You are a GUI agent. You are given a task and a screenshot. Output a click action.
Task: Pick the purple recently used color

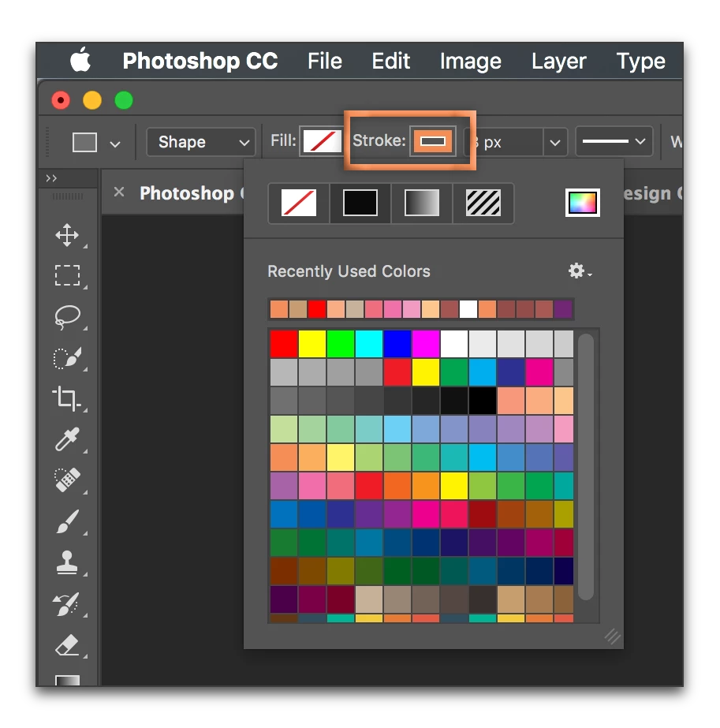click(x=562, y=309)
